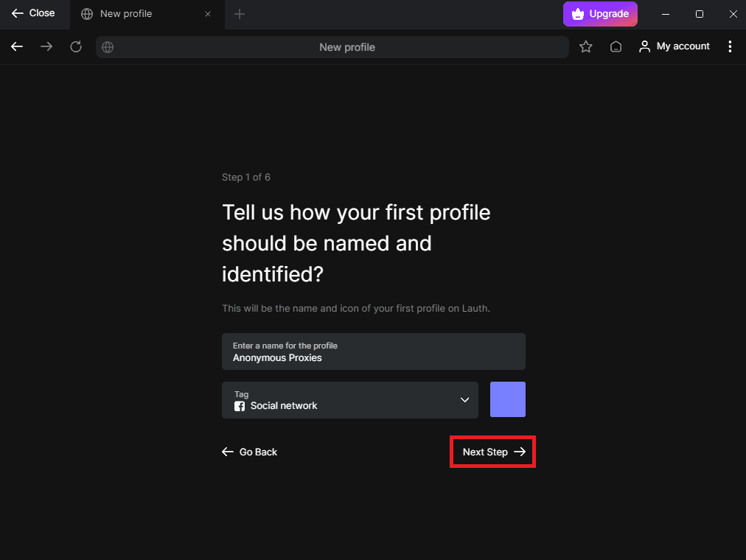Image resolution: width=746 pixels, height=560 pixels.
Task: Click the star to bookmark this page
Action: [x=585, y=46]
